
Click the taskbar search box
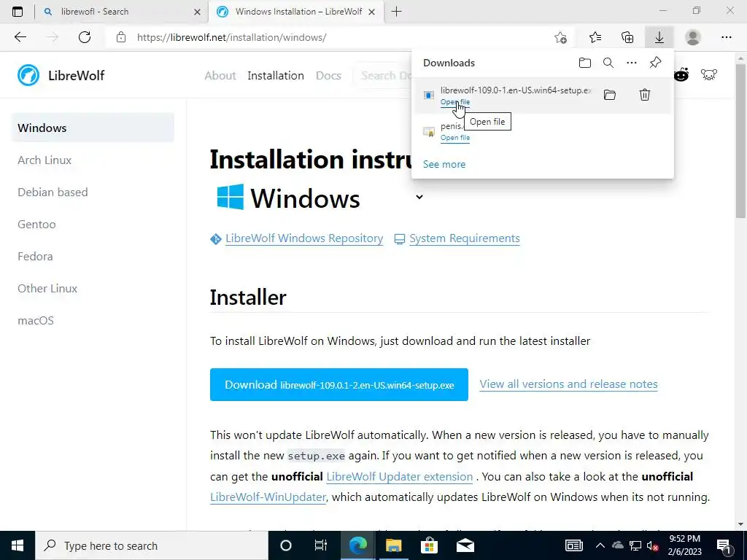(x=152, y=545)
